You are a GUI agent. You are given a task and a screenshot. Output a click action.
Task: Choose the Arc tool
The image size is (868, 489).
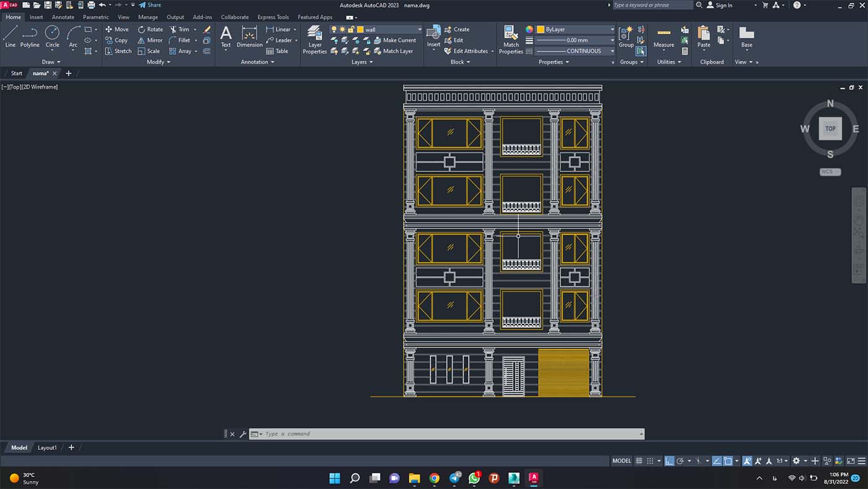coord(73,37)
